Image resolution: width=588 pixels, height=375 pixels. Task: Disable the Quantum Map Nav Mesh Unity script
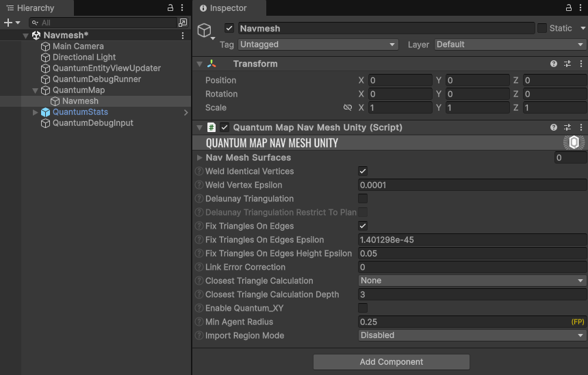click(225, 127)
